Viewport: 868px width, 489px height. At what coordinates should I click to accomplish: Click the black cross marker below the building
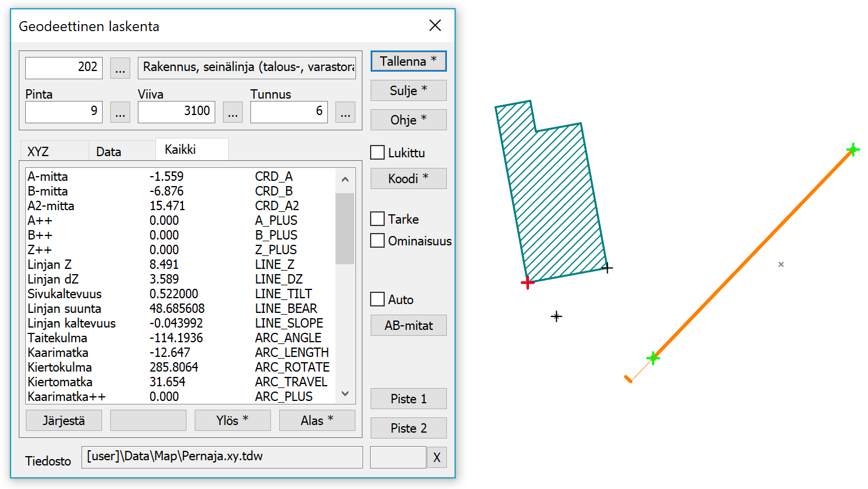pyautogui.click(x=557, y=316)
